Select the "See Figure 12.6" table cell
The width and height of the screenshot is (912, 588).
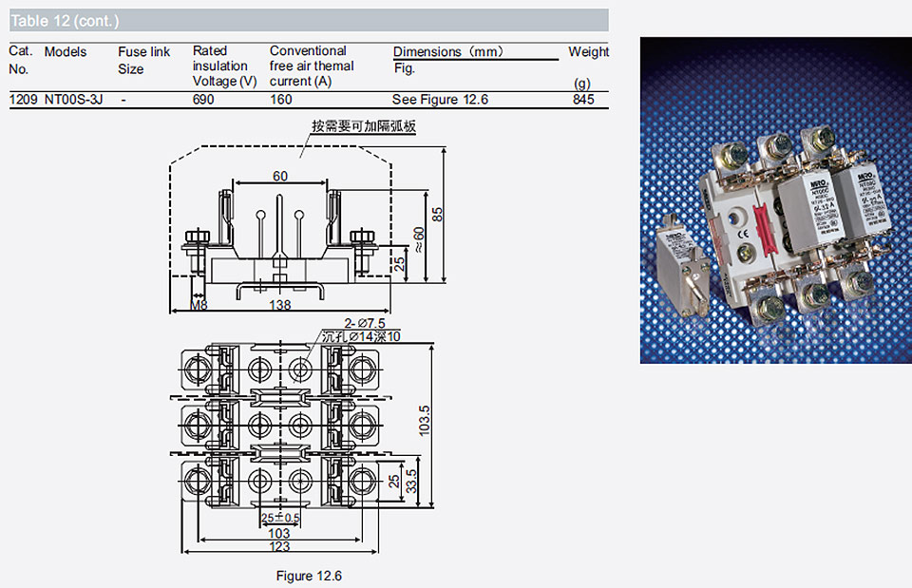point(440,100)
